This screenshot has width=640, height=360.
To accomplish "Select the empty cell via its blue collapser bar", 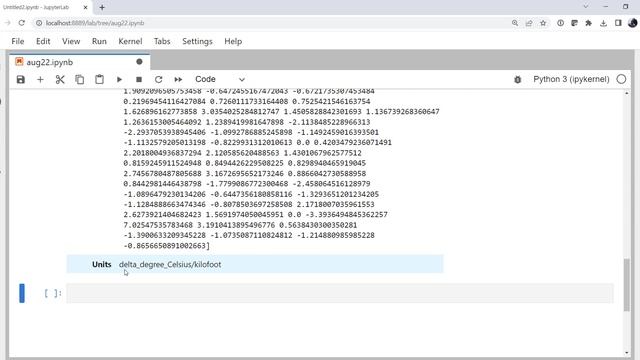I will (x=22, y=293).
